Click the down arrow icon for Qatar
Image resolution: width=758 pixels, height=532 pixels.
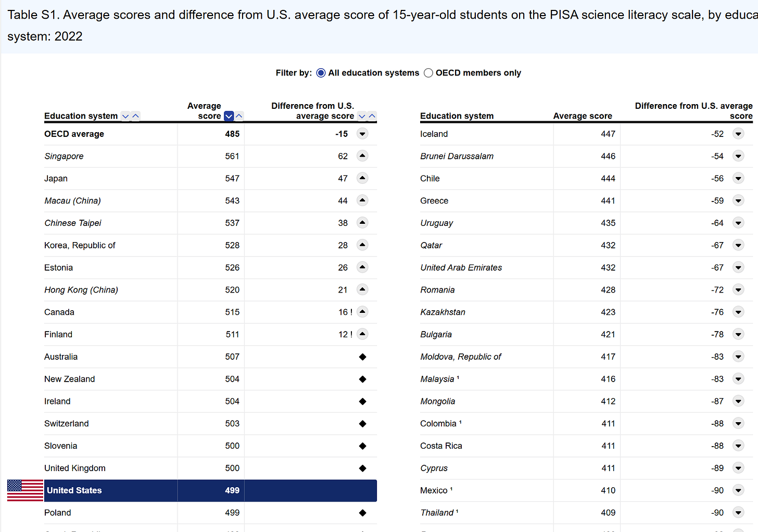(x=738, y=245)
